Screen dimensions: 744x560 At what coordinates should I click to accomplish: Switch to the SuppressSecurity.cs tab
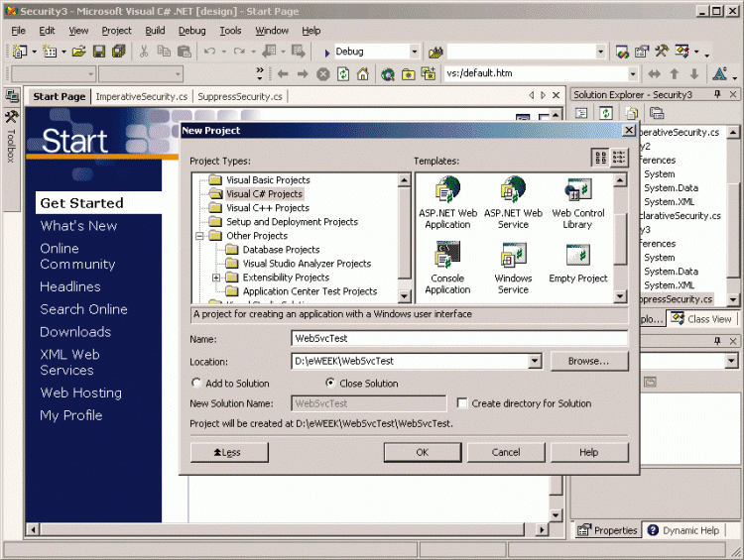tap(240, 97)
